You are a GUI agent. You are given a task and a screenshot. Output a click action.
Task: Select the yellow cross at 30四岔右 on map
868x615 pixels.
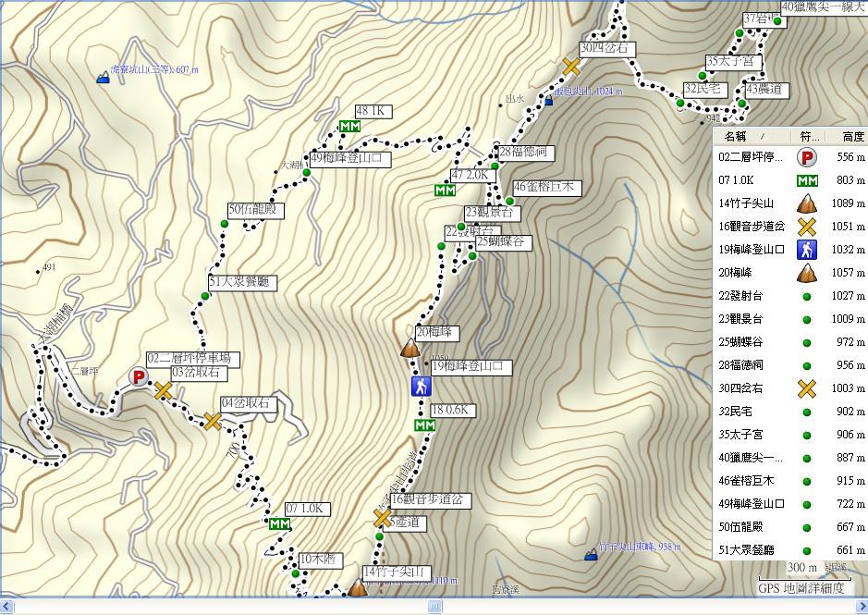click(571, 67)
